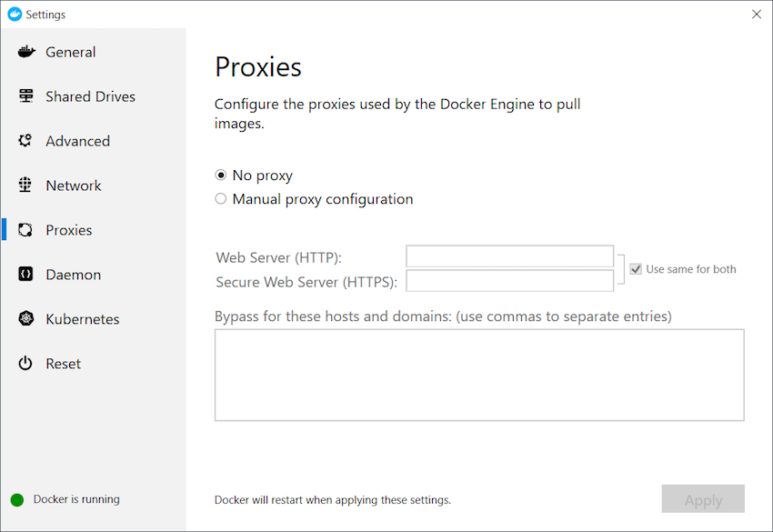
Task: Click the Reset power icon
Action: (25, 364)
